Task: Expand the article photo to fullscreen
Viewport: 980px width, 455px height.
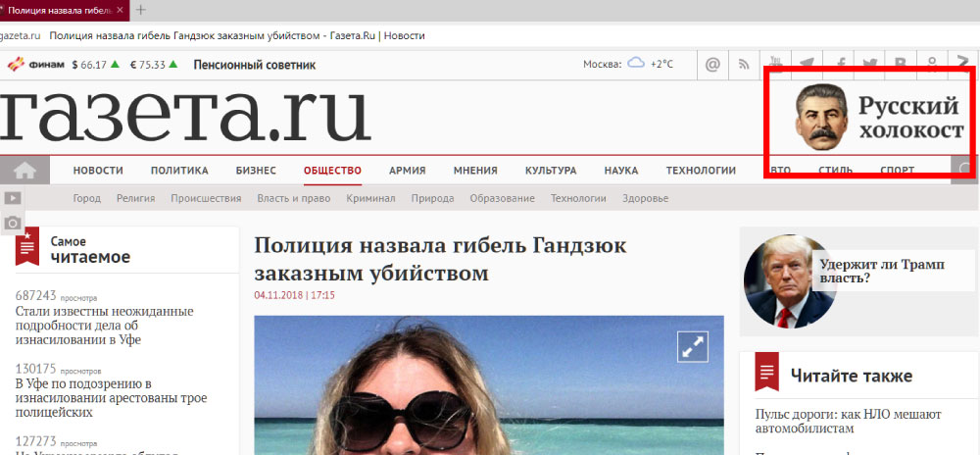Action: (693, 346)
